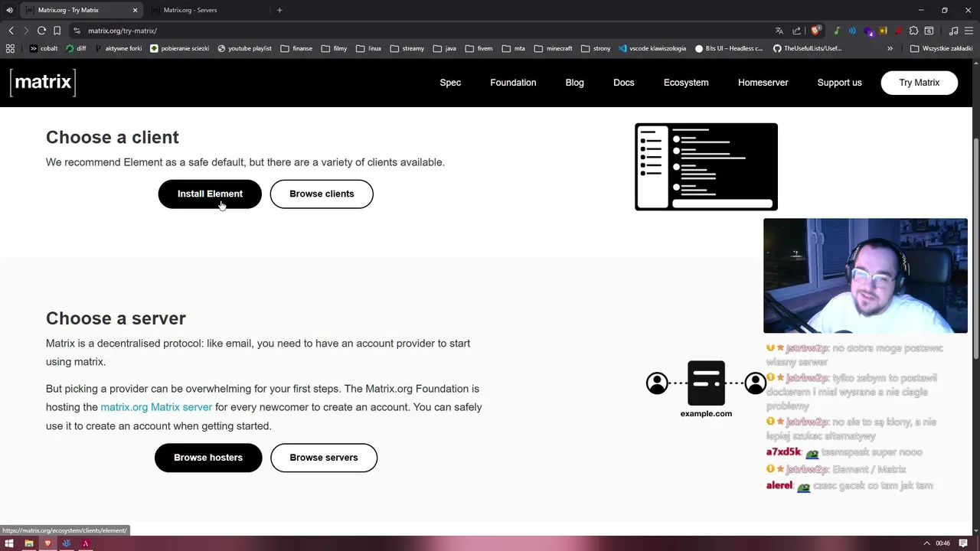Open the TheUsefulLists bookmark

[x=808, y=48]
